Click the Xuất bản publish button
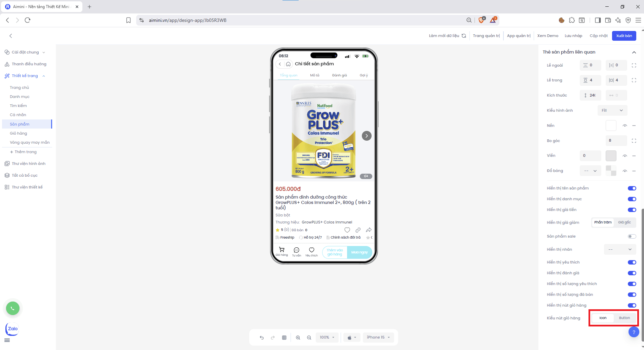 pyautogui.click(x=624, y=36)
